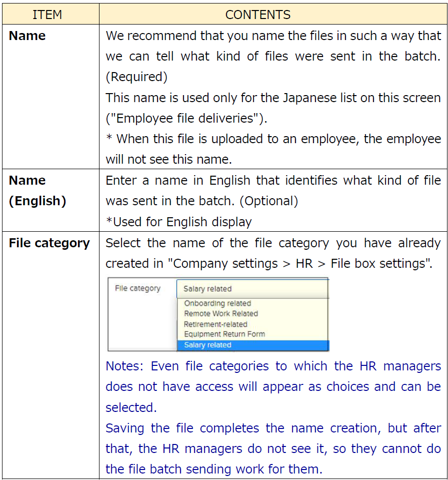Select the Onboarding related option

point(217,303)
